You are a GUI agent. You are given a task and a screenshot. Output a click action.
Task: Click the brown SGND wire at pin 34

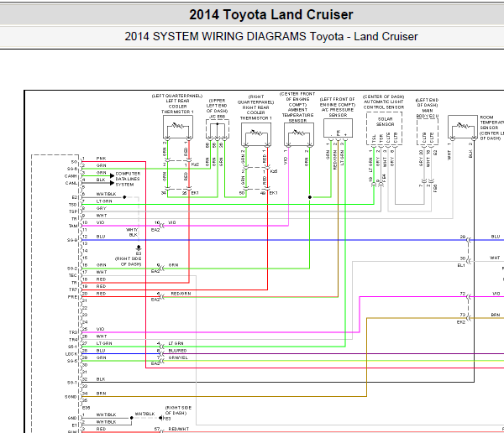point(224,396)
